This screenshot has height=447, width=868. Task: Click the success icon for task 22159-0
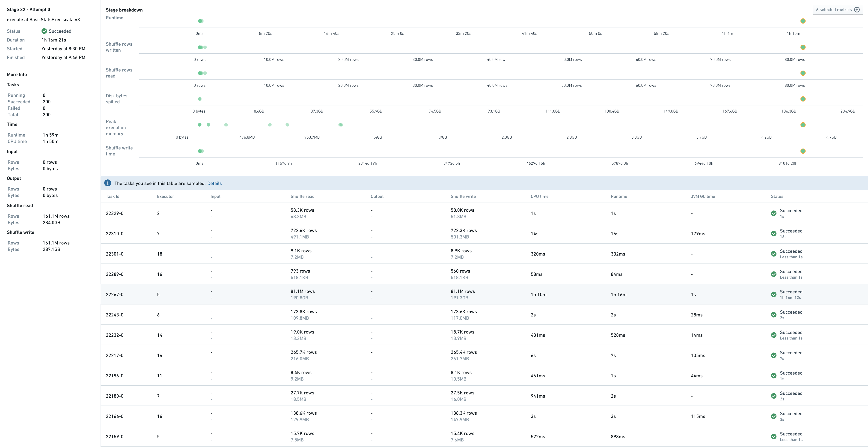(x=774, y=437)
